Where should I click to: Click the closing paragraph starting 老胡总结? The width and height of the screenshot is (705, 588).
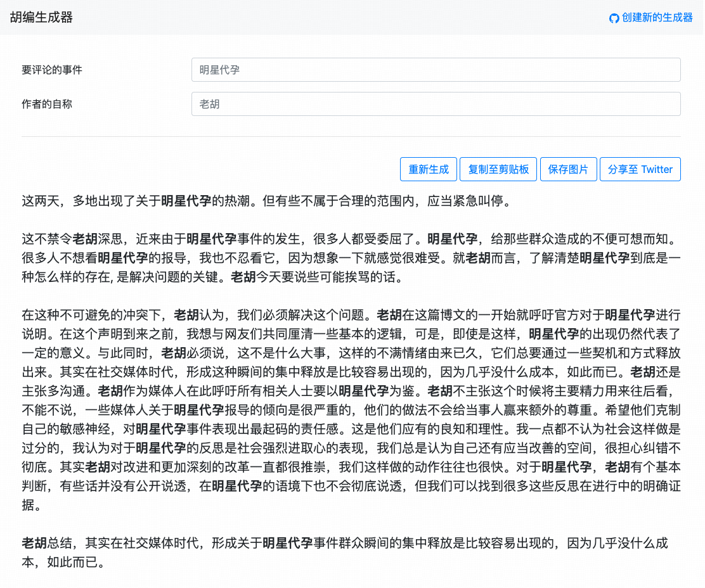(x=346, y=553)
